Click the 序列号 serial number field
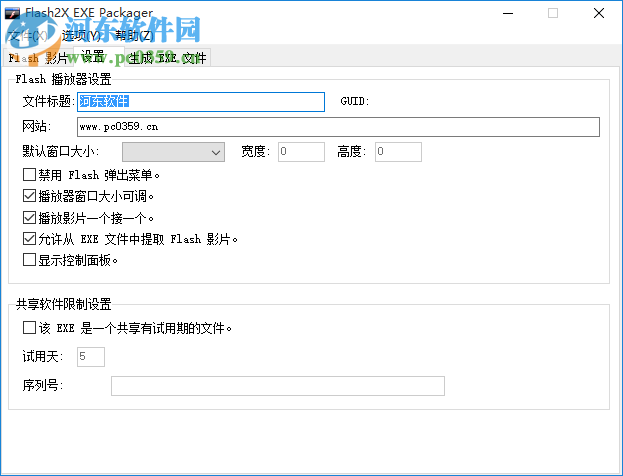The image size is (623, 476). click(278, 386)
